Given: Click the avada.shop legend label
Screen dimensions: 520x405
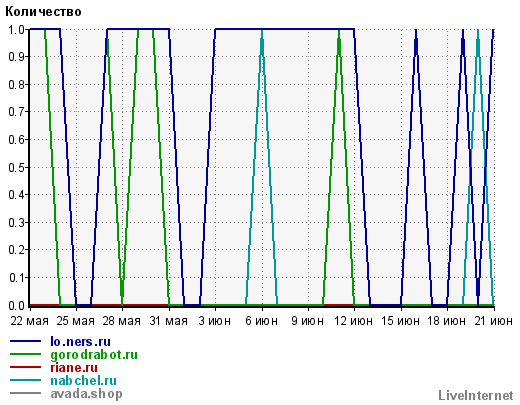Looking at the screenshot, I should pyautogui.click(x=86, y=394).
